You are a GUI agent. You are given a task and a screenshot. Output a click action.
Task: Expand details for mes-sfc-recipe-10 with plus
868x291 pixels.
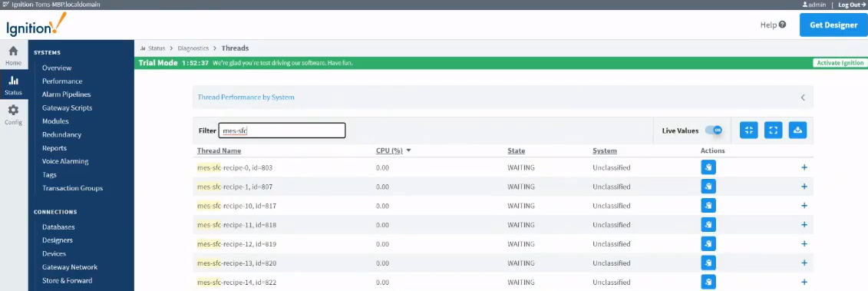click(x=804, y=206)
